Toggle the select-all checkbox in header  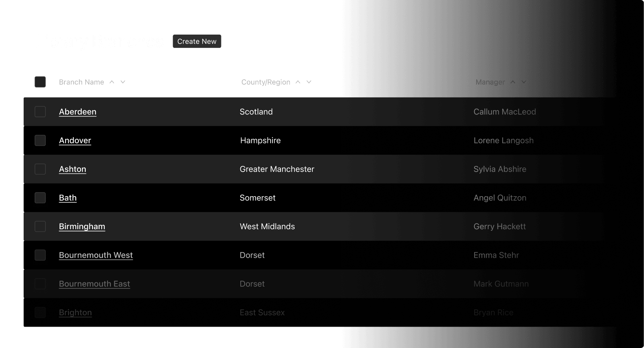coord(40,82)
